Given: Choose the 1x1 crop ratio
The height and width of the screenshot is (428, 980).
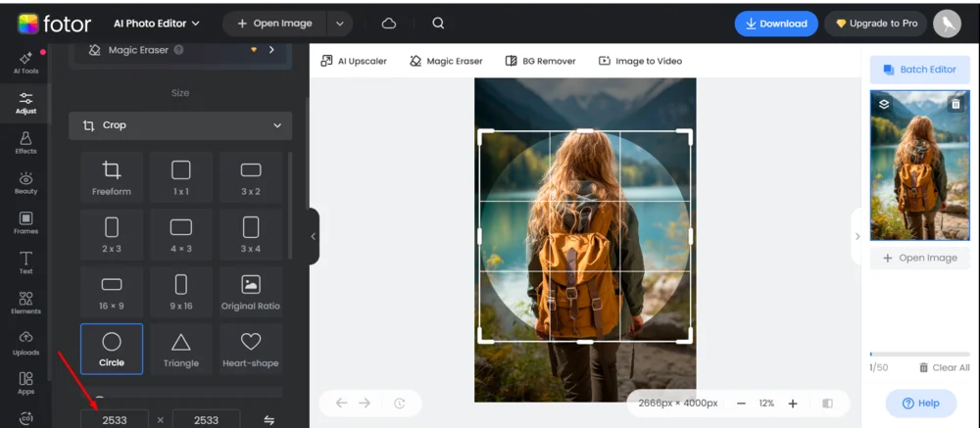Looking at the screenshot, I should pyautogui.click(x=180, y=177).
